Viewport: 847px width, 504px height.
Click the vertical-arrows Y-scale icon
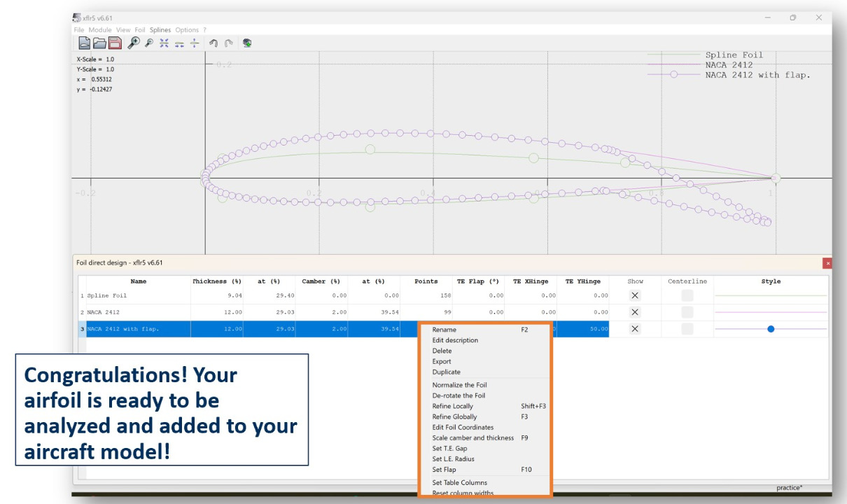pos(195,43)
